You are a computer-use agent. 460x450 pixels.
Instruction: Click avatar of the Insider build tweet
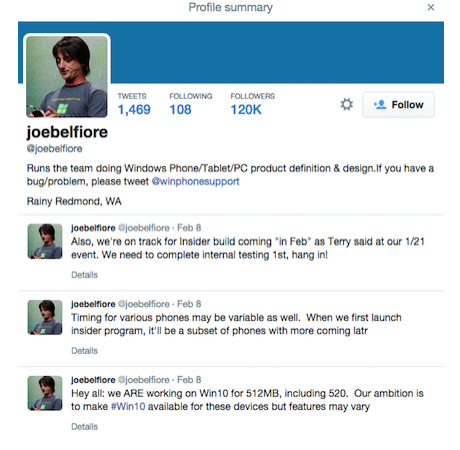(45, 241)
